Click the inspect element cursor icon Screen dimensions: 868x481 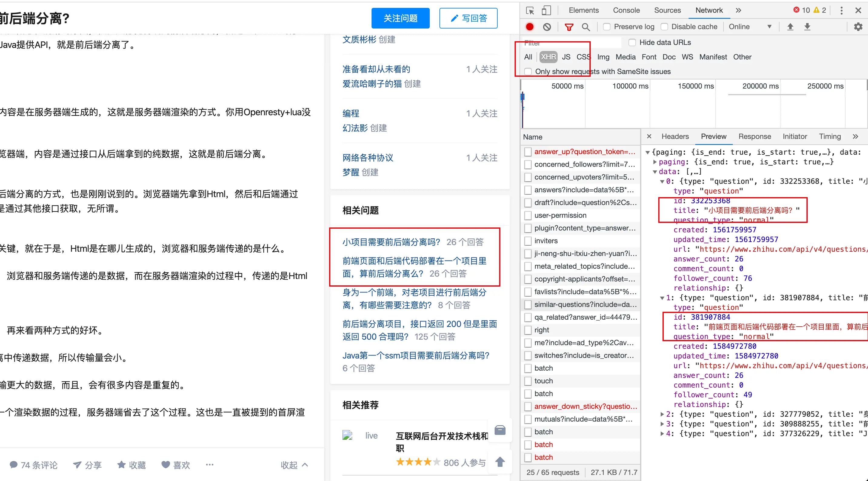(530, 10)
